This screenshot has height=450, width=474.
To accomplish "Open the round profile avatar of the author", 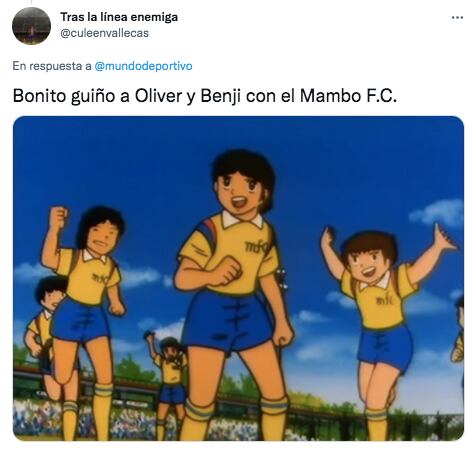I will 31,26.
